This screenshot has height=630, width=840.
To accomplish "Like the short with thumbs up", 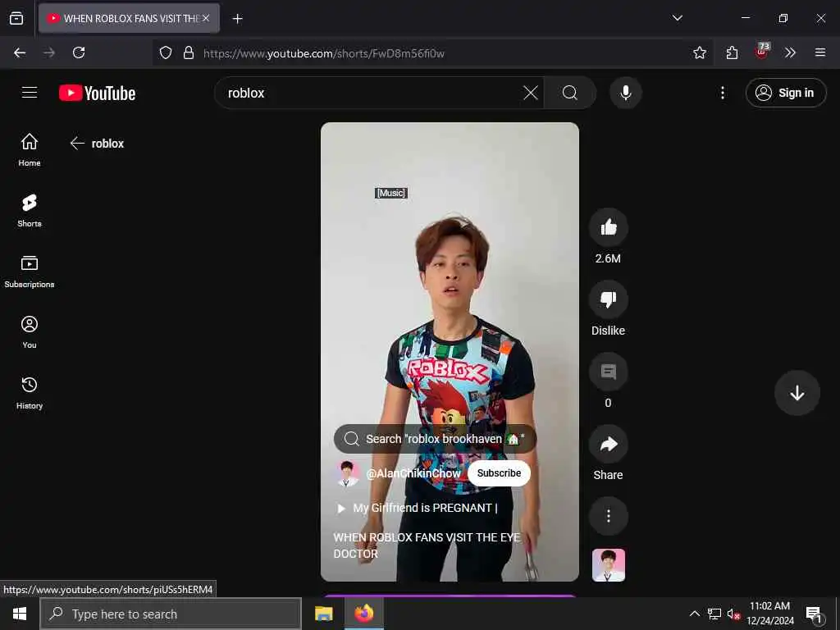I will [608, 227].
